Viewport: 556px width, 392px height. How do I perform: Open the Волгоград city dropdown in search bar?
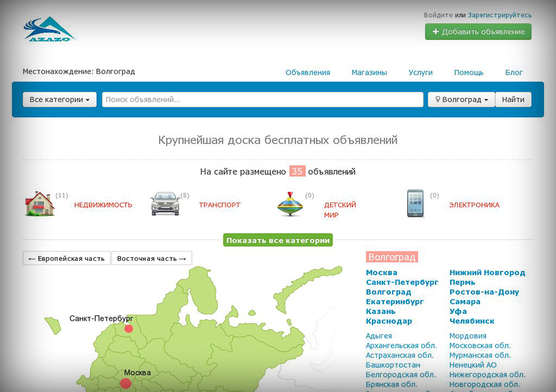[461, 100]
